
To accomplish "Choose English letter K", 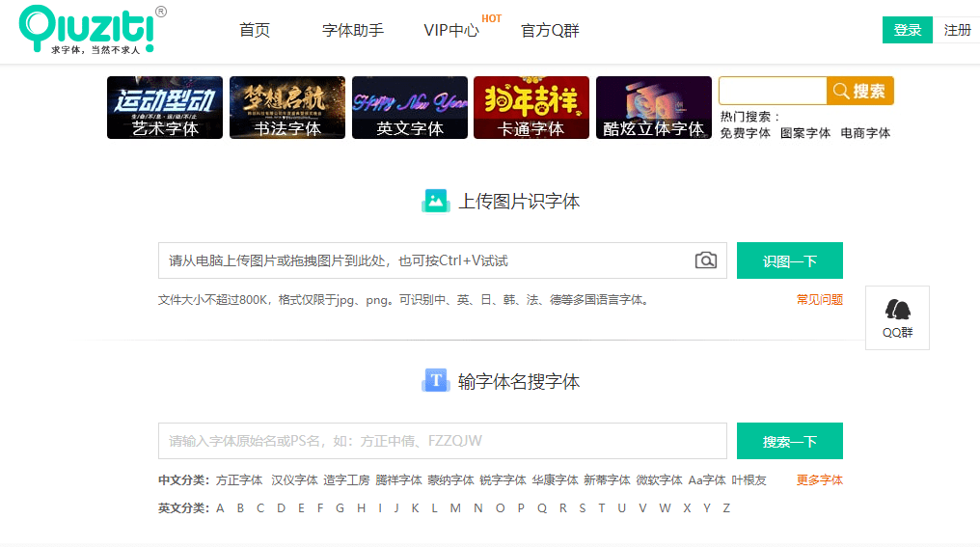I will [415, 508].
